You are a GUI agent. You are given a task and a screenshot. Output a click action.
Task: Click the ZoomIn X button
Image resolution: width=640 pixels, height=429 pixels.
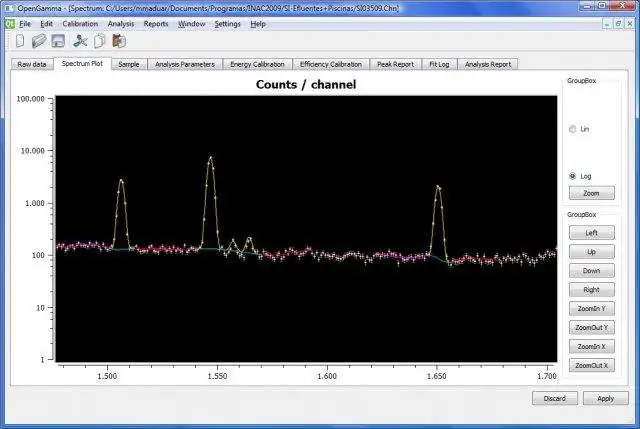(x=591, y=347)
